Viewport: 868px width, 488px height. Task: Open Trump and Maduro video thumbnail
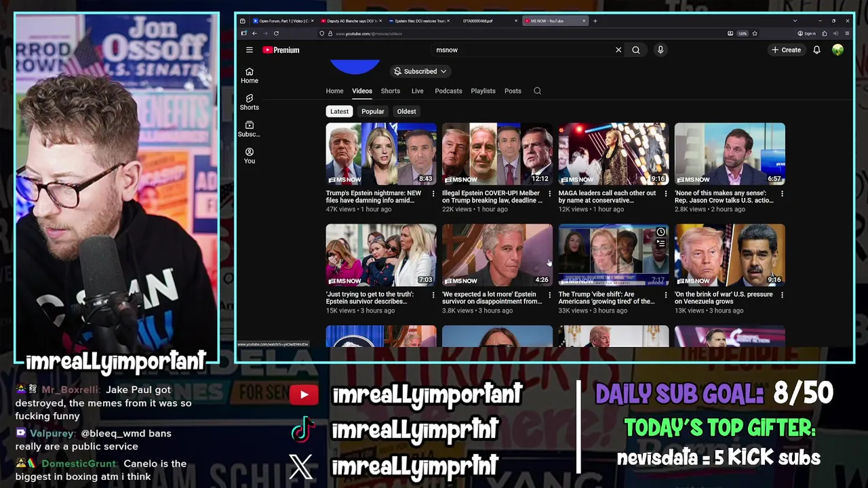(x=730, y=255)
